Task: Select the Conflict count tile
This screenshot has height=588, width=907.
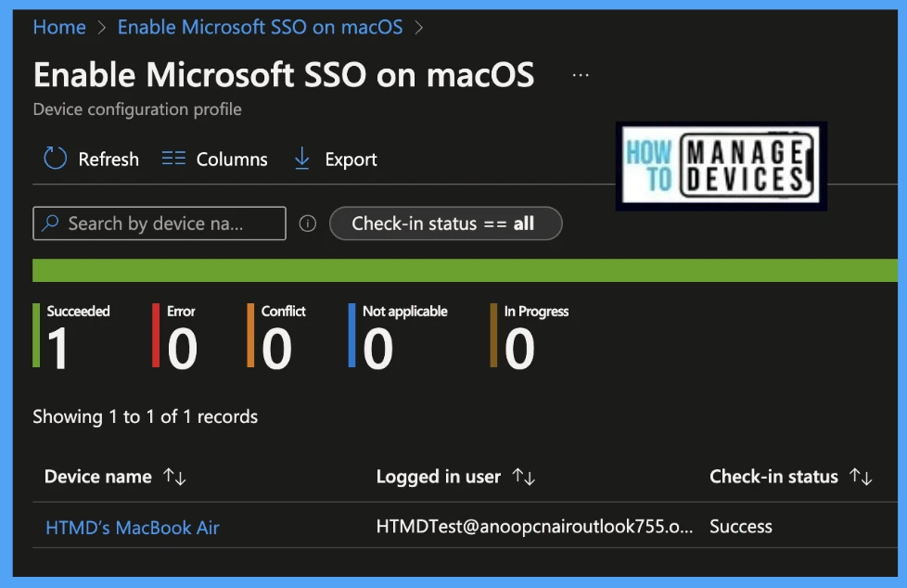Action: 276,336
